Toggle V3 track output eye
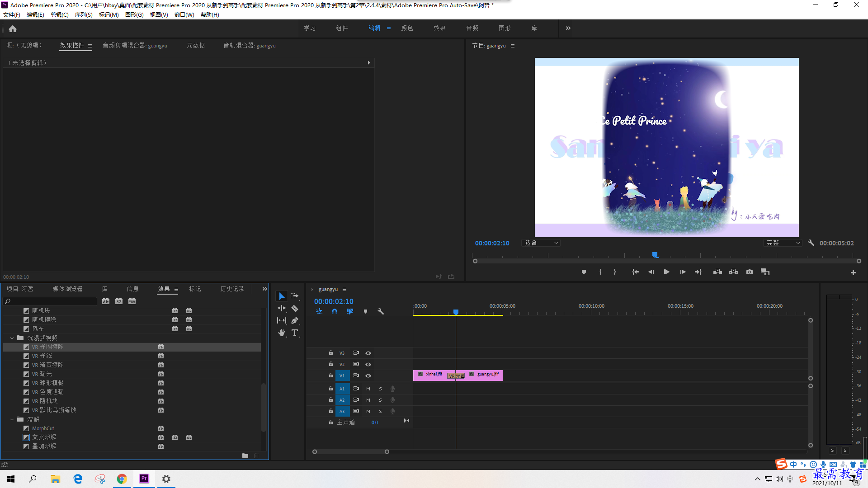Image resolution: width=868 pixels, height=488 pixels. pos(368,353)
